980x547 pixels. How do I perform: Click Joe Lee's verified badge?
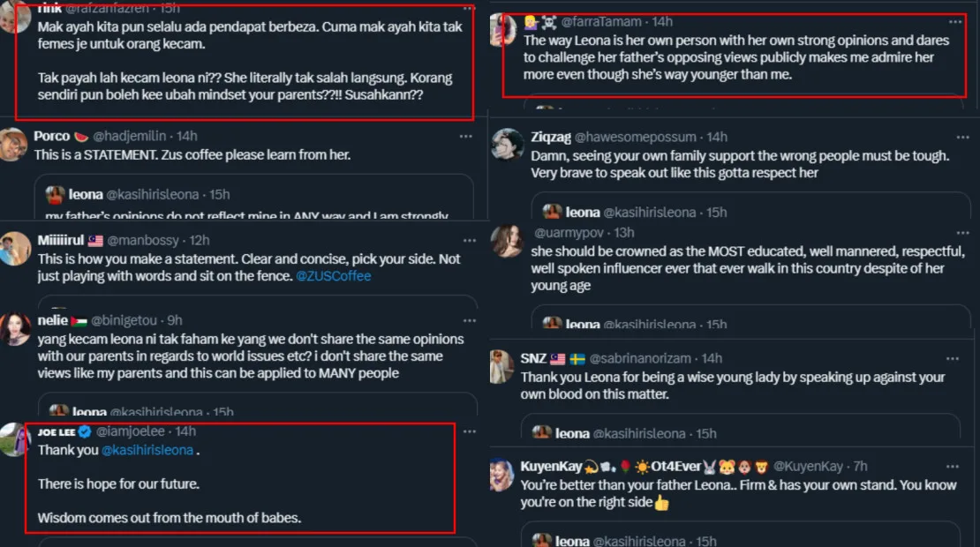click(x=85, y=431)
